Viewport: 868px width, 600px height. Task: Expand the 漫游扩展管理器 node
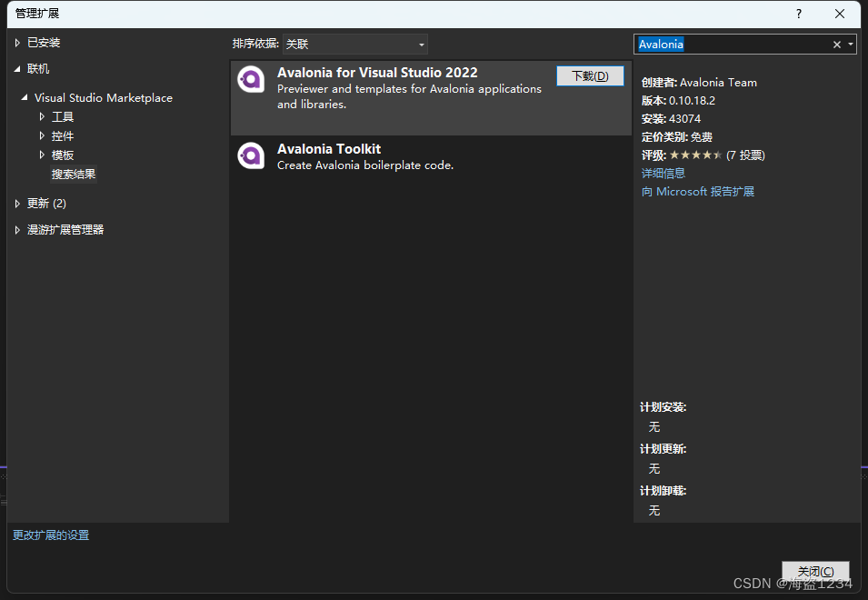(17, 230)
